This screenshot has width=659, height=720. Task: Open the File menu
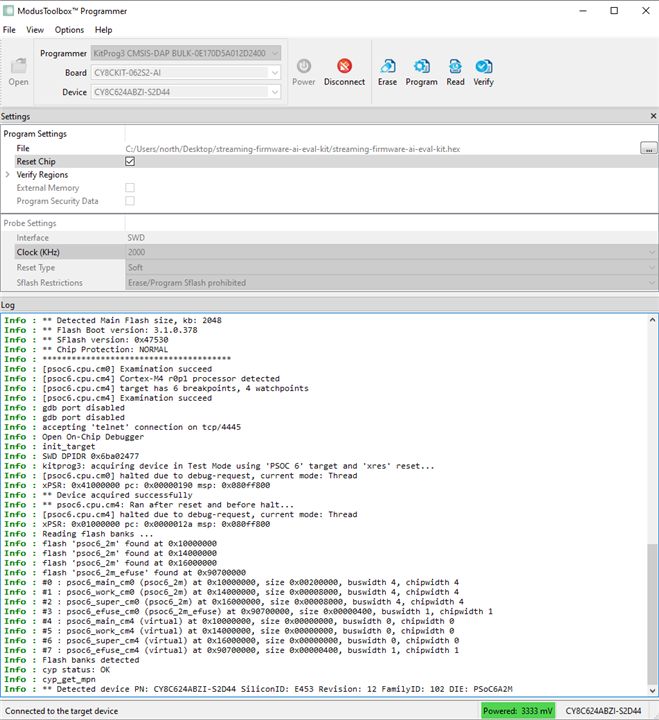9,30
